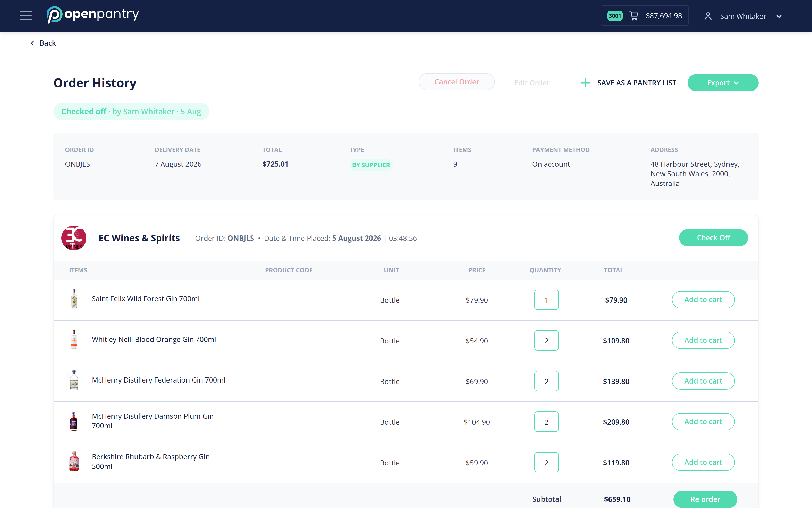
Task: Click the QUANTITY column header
Action: click(545, 270)
